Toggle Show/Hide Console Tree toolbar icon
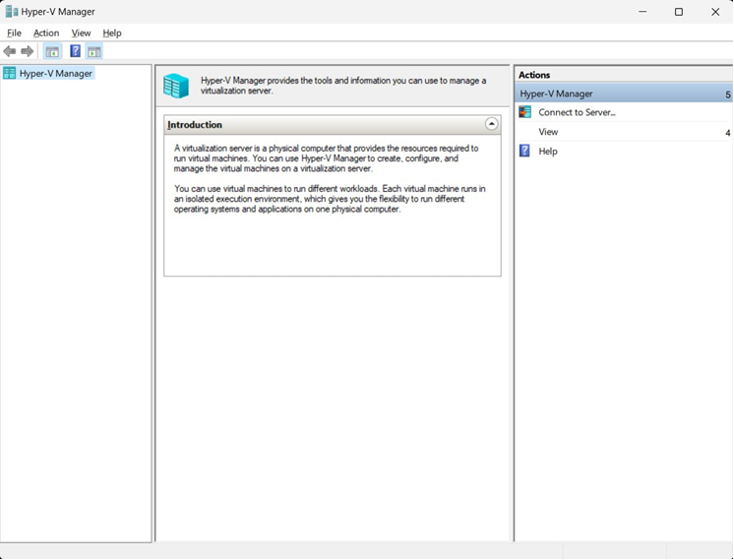The height and width of the screenshot is (560, 734). click(52, 51)
